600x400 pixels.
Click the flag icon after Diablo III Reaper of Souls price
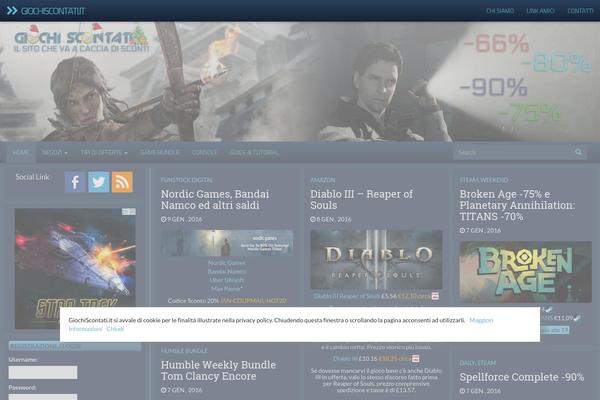click(435, 296)
